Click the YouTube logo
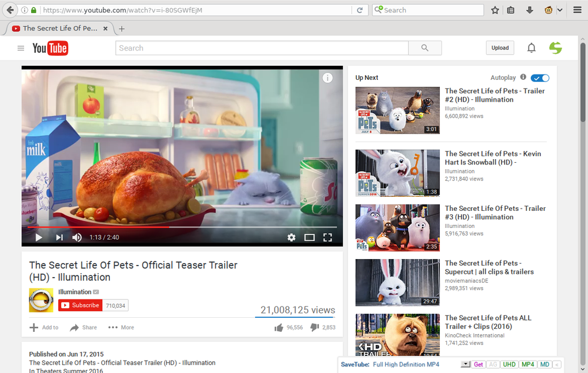Viewport: 588px width, 373px height. click(50, 48)
